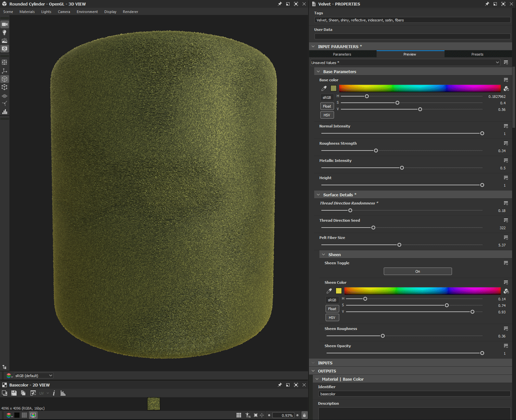Select HSV mode for Base color

(x=327, y=115)
